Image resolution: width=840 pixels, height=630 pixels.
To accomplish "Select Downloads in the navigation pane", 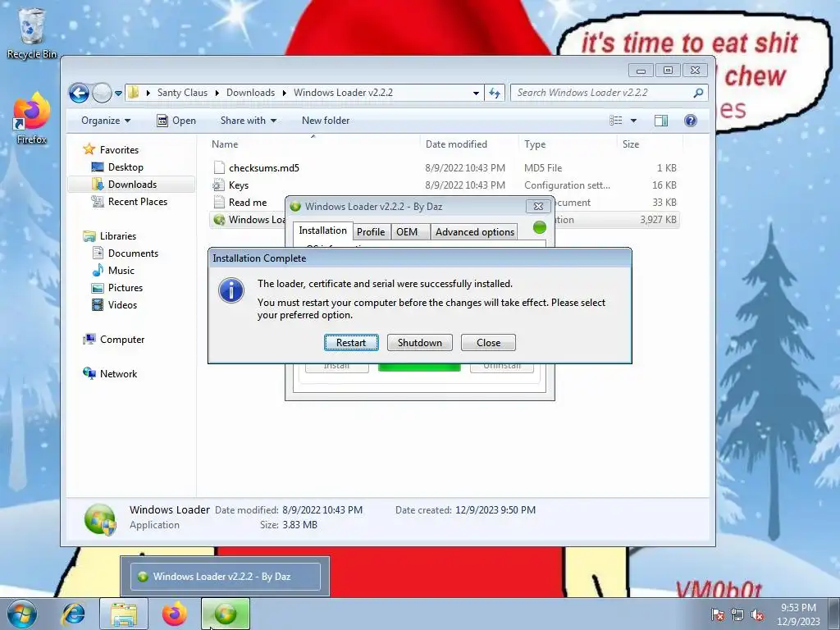I will point(131,185).
